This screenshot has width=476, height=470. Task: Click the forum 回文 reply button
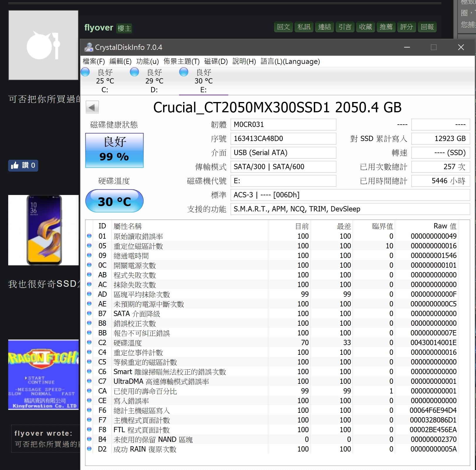point(283,27)
